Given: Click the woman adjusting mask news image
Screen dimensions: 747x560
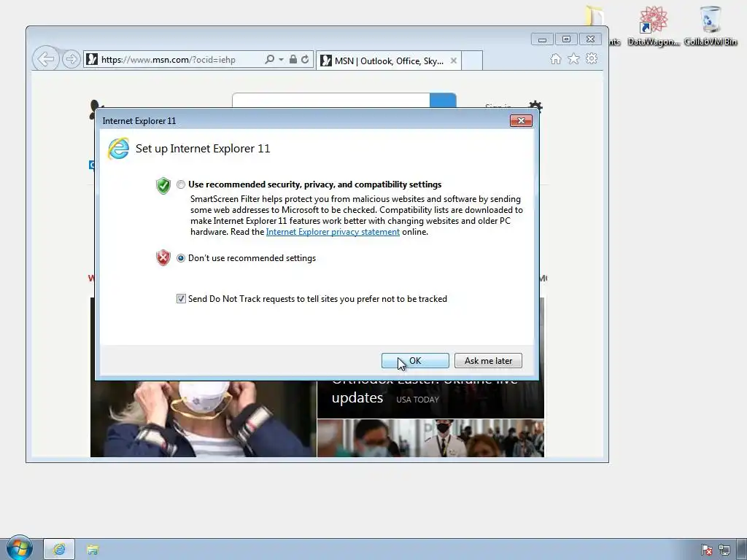Looking at the screenshot, I should tap(204, 419).
